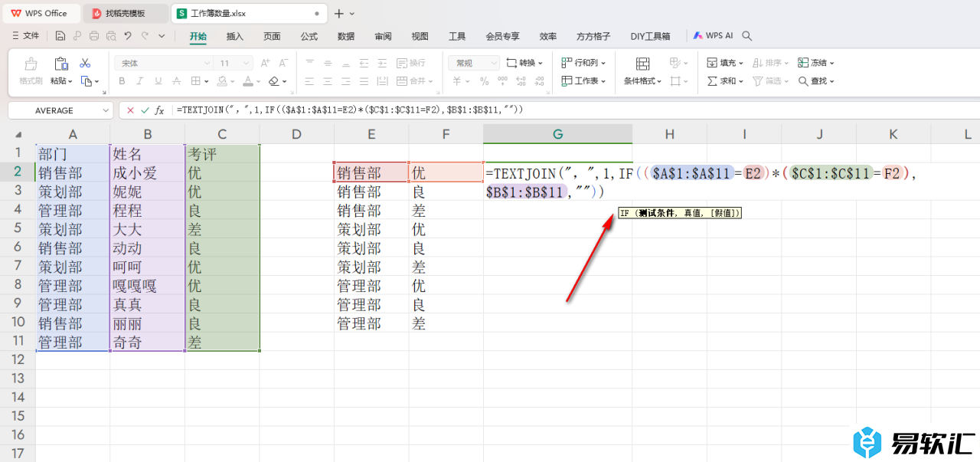This screenshot has height=462, width=980.
Task: Expand the Name Box AVERAGE dropdown
Action: click(106, 110)
